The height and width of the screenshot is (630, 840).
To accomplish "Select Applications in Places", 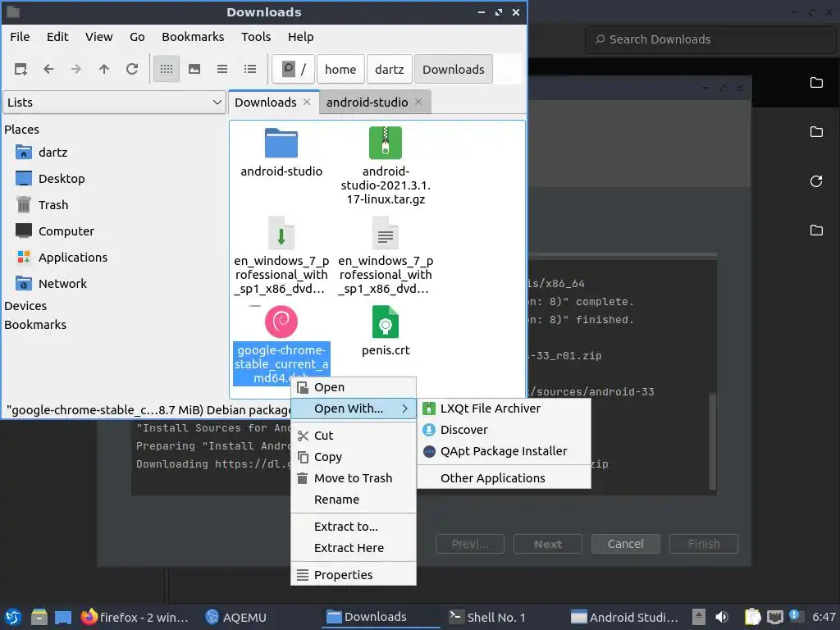I will (72, 258).
